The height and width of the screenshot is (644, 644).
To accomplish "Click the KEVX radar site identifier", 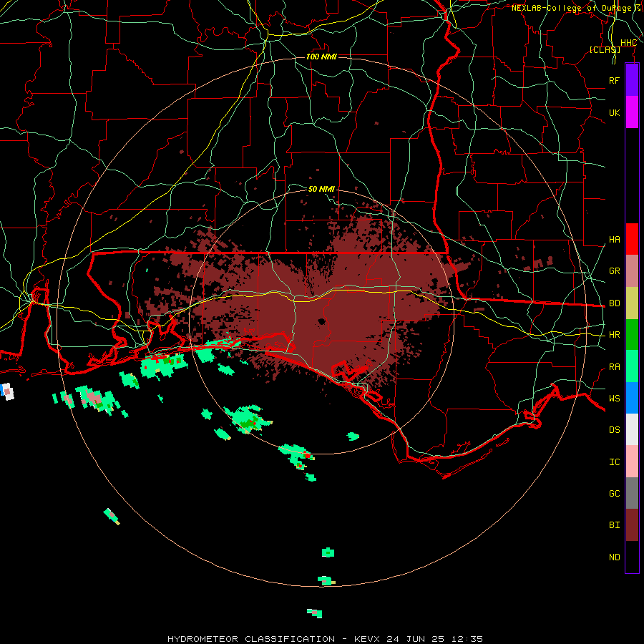I will [367, 639].
